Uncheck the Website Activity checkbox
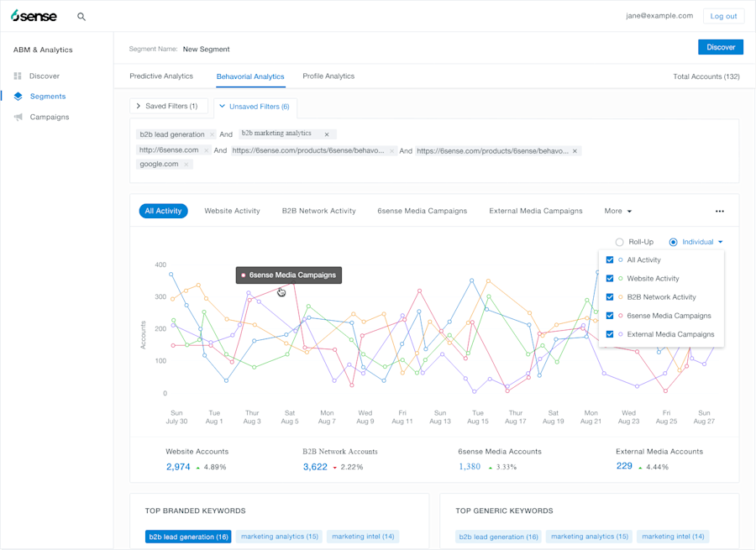Image resolution: width=756 pixels, height=550 pixels. click(x=610, y=278)
